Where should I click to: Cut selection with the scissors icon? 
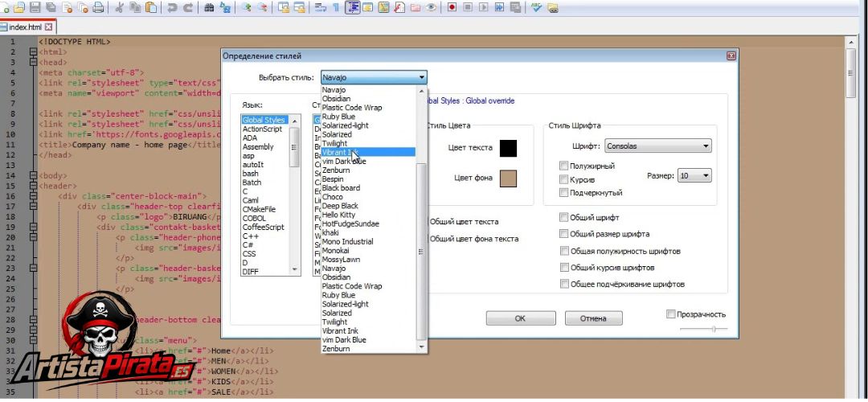tap(120, 8)
